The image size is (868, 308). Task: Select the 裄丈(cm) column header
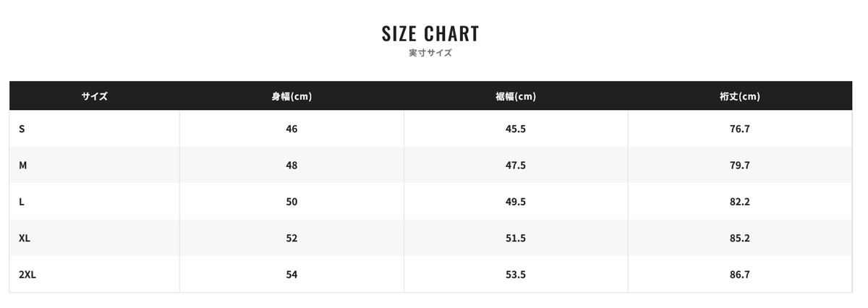tap(740, 96)
